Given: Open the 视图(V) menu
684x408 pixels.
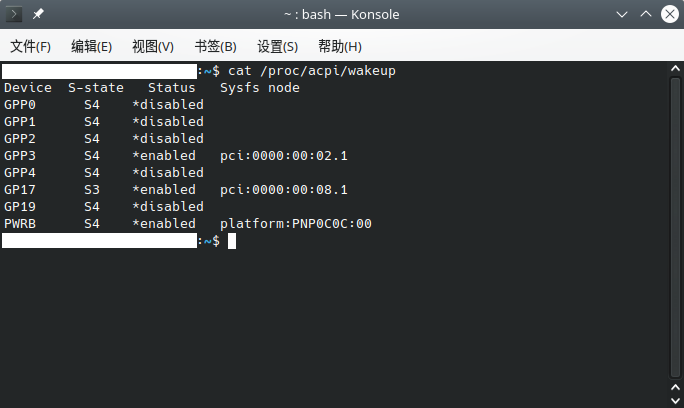Looking at the screenshot, I should [153, 46].
